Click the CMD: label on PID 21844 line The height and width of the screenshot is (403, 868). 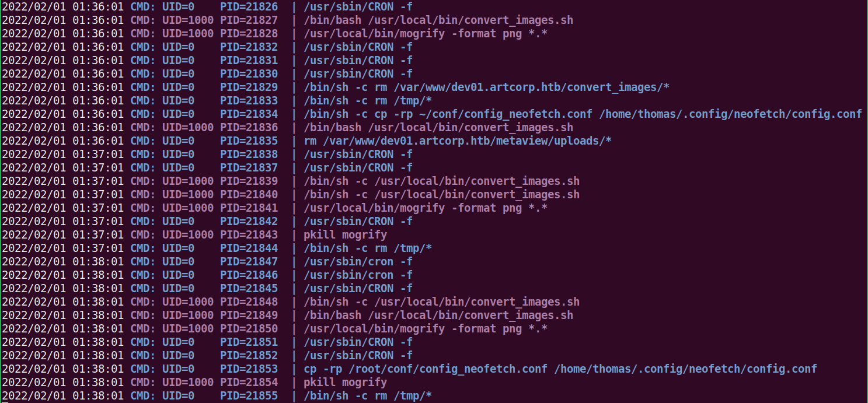tap(142, 248)
